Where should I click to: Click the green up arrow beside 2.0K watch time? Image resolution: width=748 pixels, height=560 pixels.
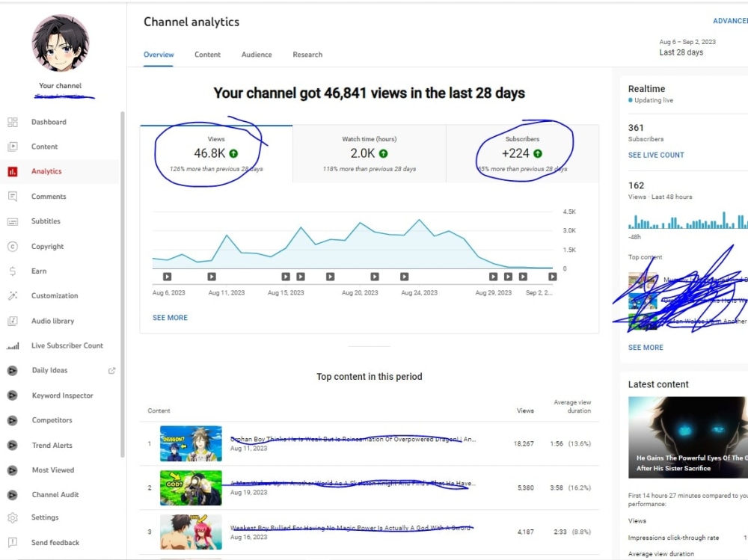click(384, 153)
